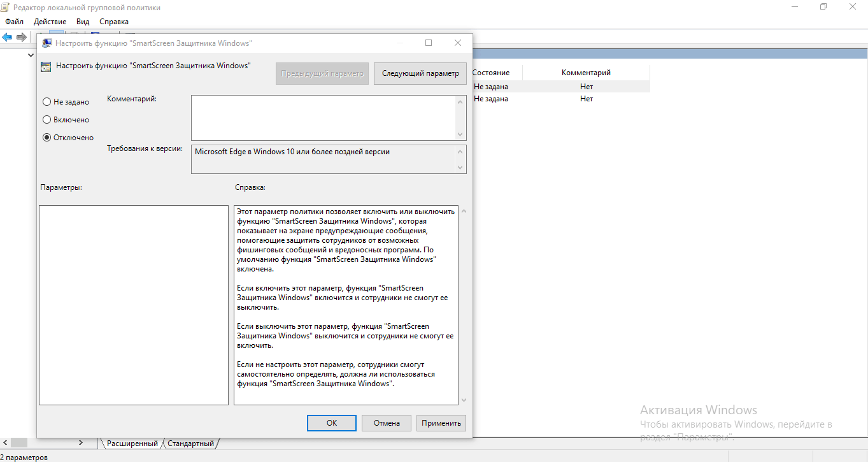Select the "Отключено" radio button
The image size is (868, 462).
point(46,137)
